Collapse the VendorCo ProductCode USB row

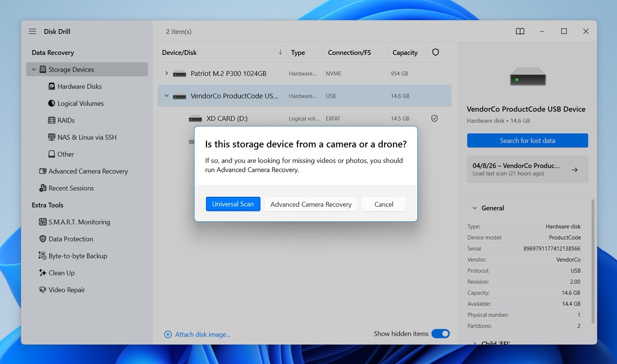[x=166, y=96]
